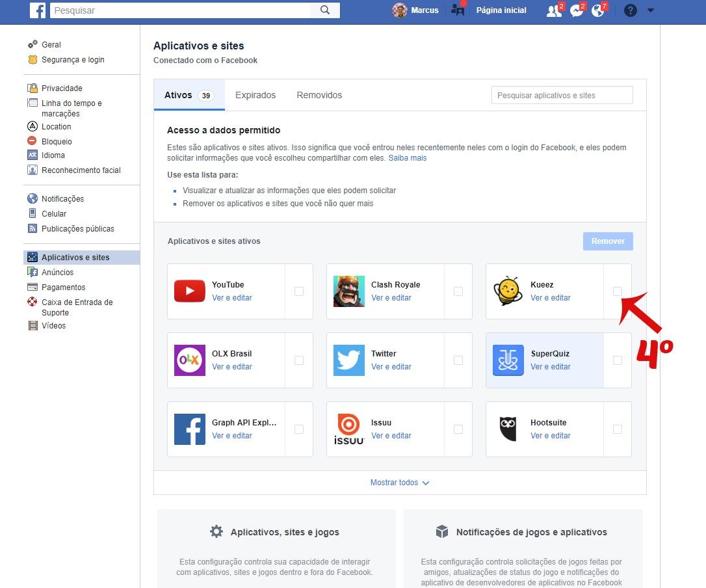
Task: Click the OLX Brasil app icon
Action: tap(190, 360)
